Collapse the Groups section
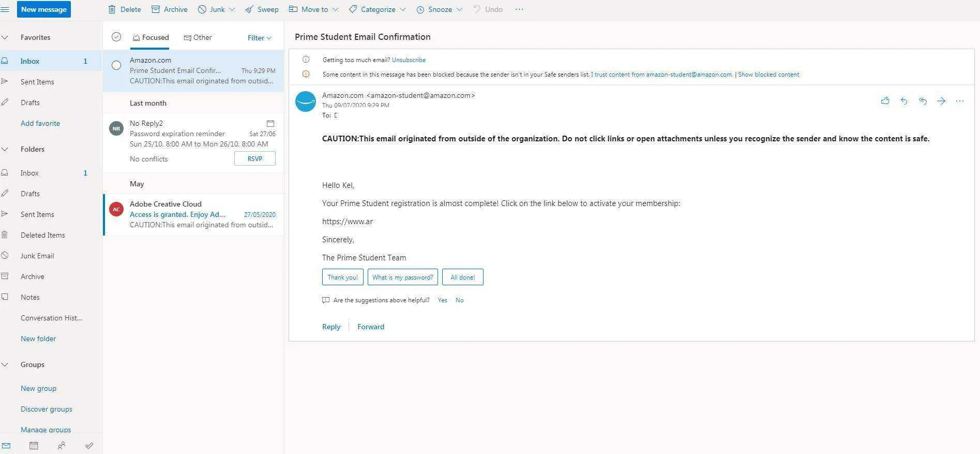 pos(5,364)
